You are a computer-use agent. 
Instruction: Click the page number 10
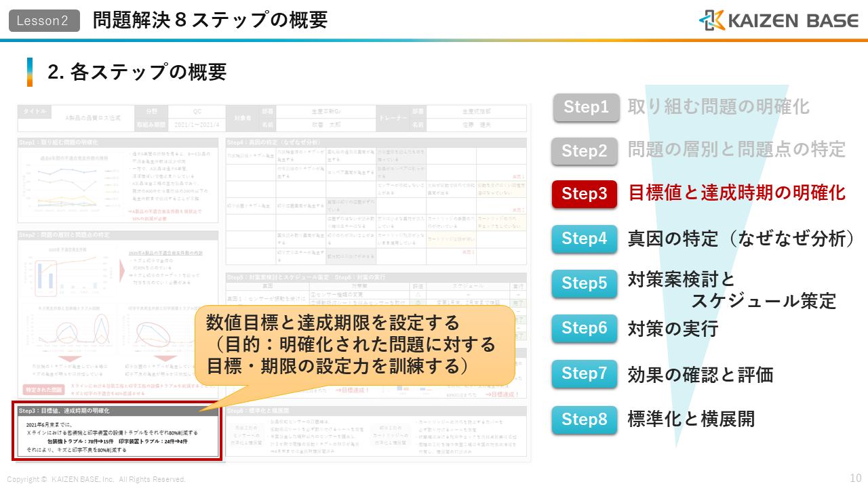(855, 478)
